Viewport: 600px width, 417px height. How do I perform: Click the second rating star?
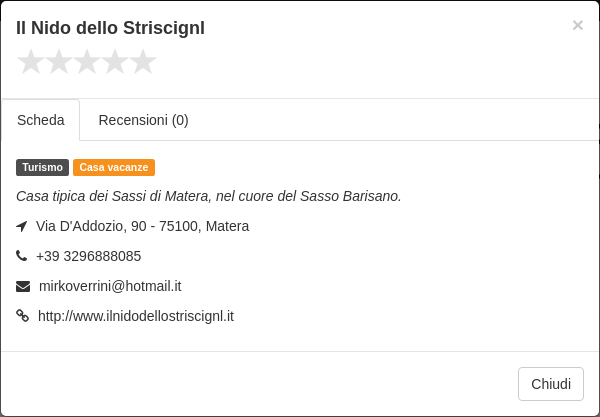(59, 62)
